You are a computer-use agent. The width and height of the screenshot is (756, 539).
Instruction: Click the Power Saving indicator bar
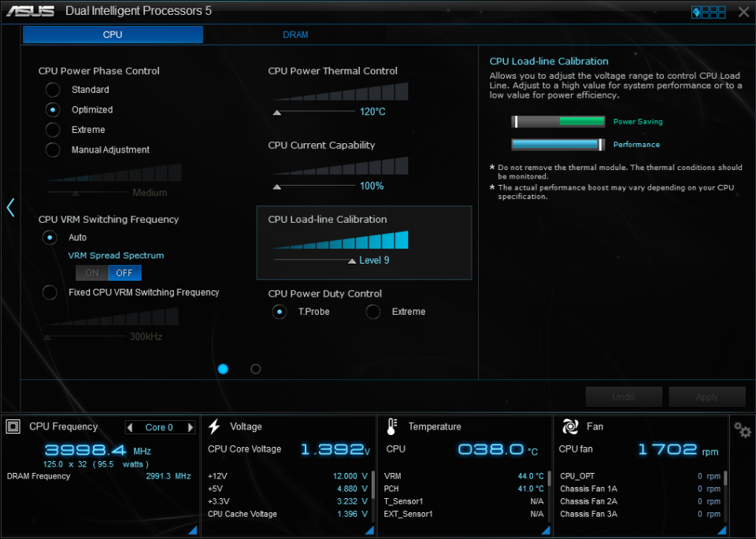[558, 121]
